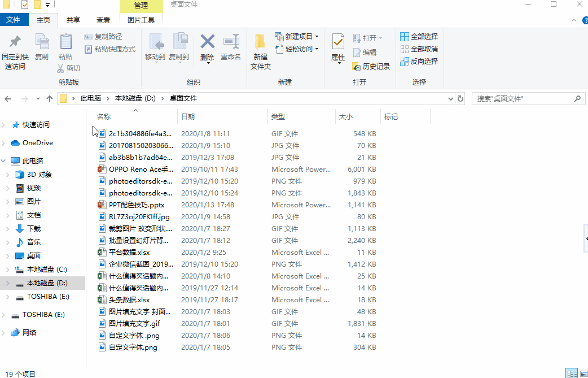This screenshot has width=588, height=378.
Task: Click 编辑 button in ribbon
Action: coord(365,53)
